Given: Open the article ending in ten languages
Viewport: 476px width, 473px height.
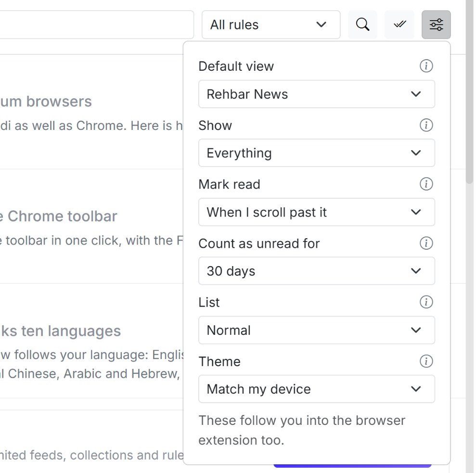Looking at the screenshot, I should tap(61, 331).
